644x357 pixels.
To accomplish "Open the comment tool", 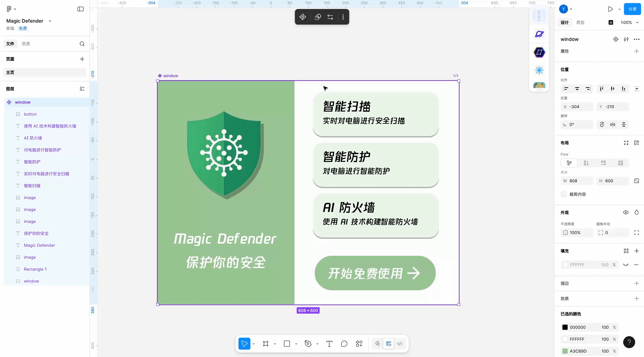I will point(344,344).
